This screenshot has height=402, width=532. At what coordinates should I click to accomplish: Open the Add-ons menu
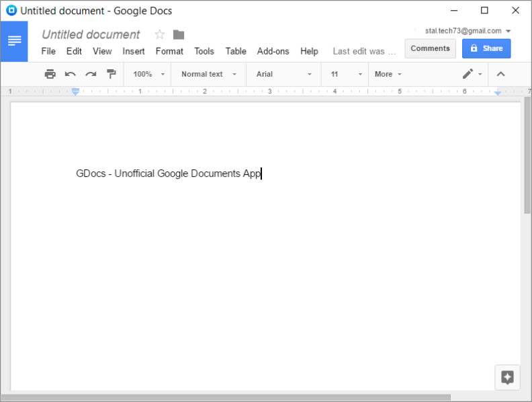pos(273,51)
